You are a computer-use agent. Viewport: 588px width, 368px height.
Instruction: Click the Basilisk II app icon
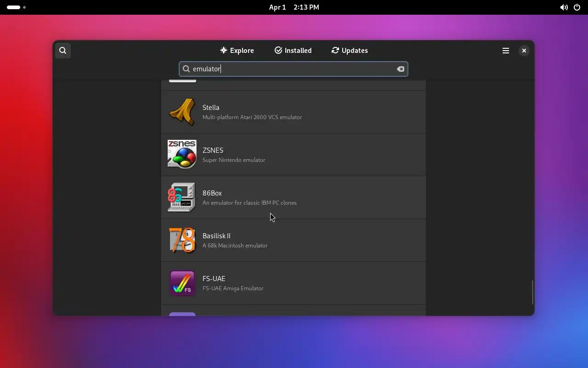pyautogui.click(x=182, y=240)
